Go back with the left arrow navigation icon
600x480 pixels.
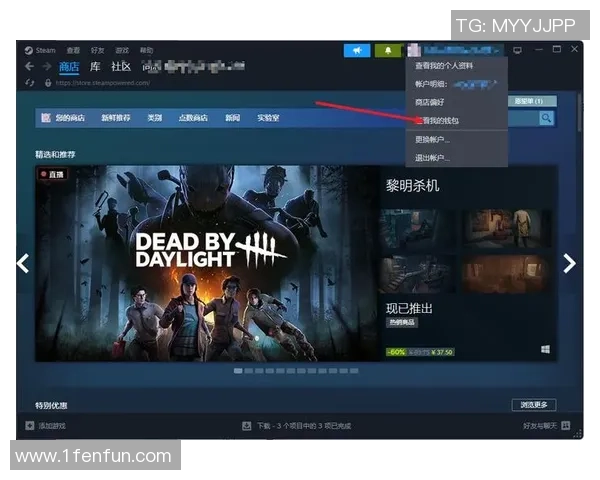coord(29,67)
